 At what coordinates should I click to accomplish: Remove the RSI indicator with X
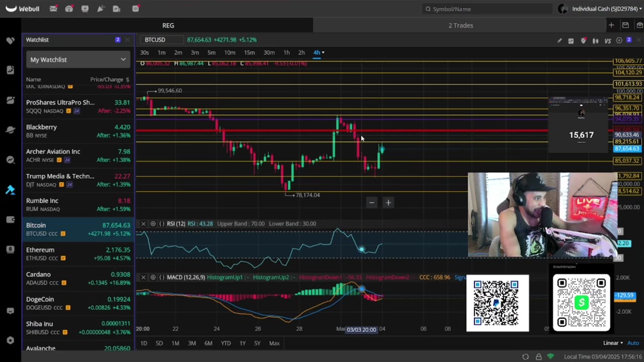pos(143,224)
